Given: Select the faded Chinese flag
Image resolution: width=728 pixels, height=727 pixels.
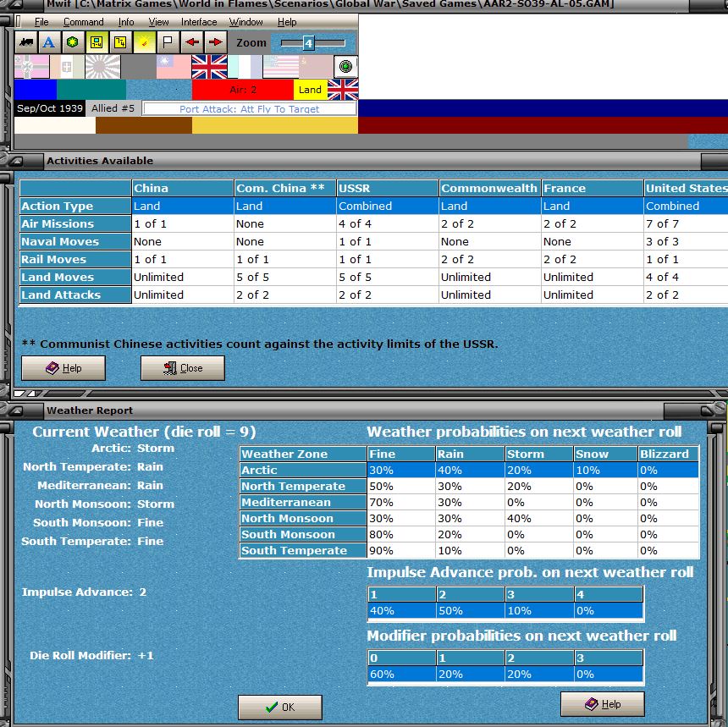Looking at the screenshot, I should coord(174,67).
